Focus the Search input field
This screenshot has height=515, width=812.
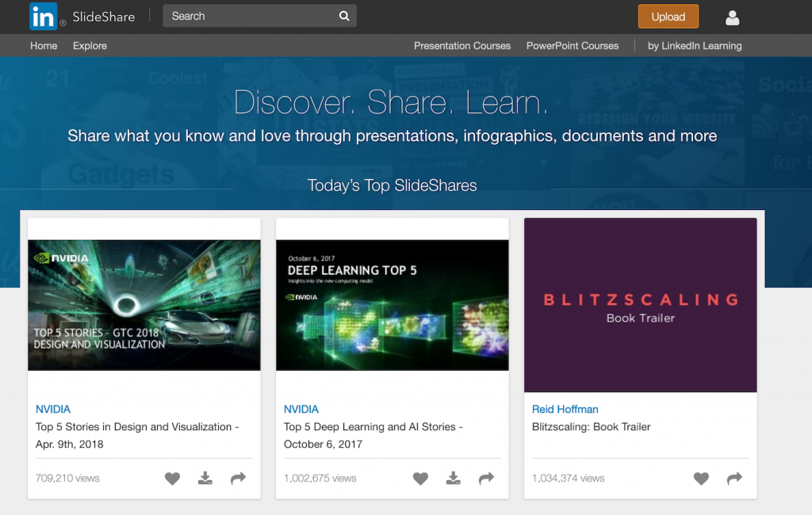[x=259, y=16]
